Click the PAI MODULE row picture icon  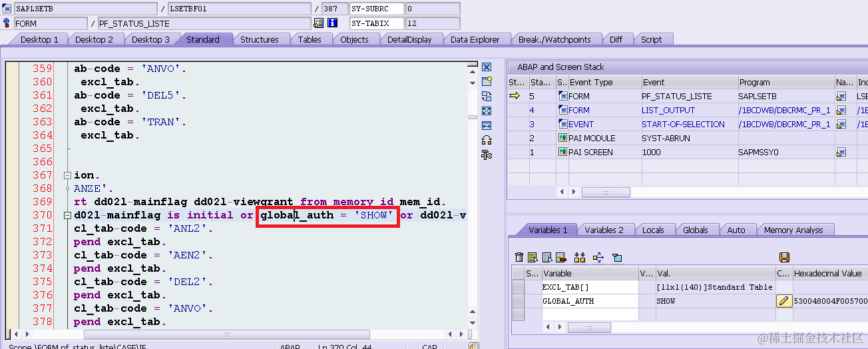tap(562, 139)
